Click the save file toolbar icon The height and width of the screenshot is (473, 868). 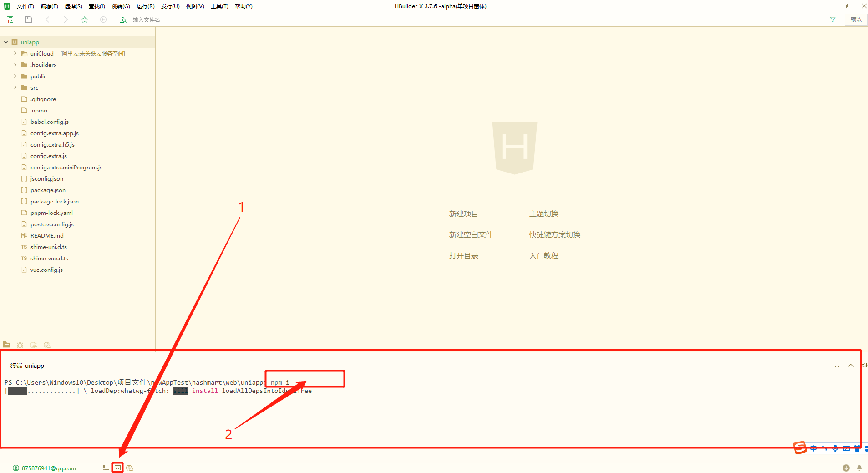click(29, 20)
